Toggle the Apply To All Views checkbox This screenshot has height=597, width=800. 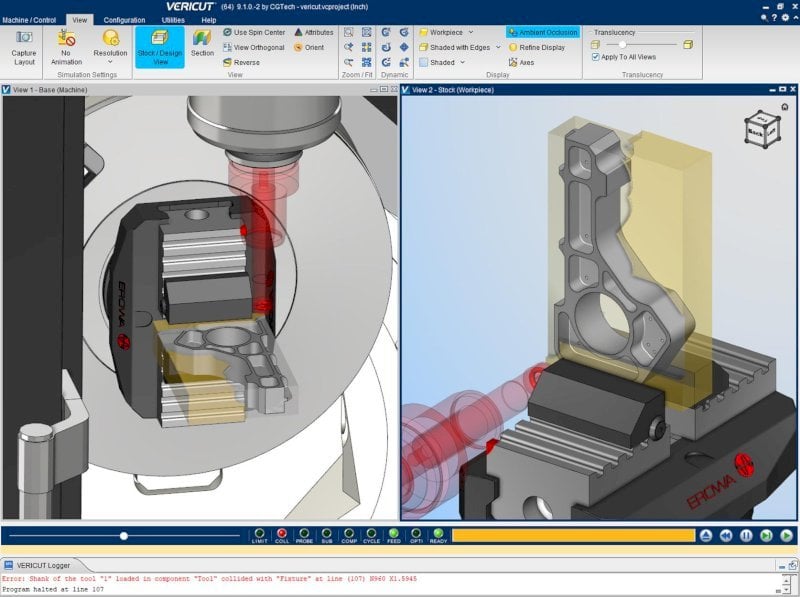coord(595,57)
